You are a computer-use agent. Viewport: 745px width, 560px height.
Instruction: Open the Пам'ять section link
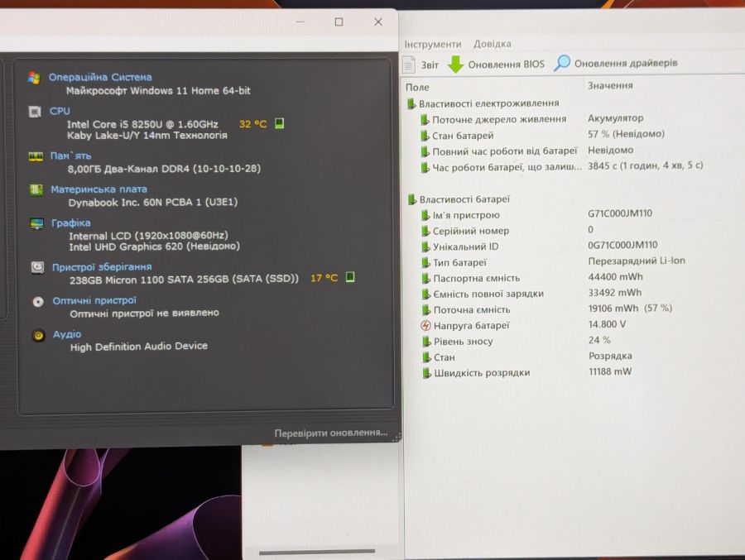[x=71, y=156]
